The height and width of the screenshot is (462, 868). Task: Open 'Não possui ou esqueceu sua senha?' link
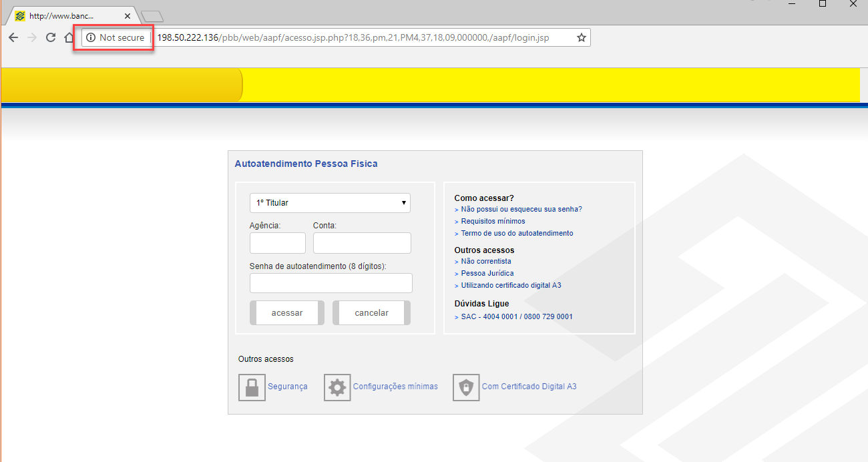tap(521, 210)
